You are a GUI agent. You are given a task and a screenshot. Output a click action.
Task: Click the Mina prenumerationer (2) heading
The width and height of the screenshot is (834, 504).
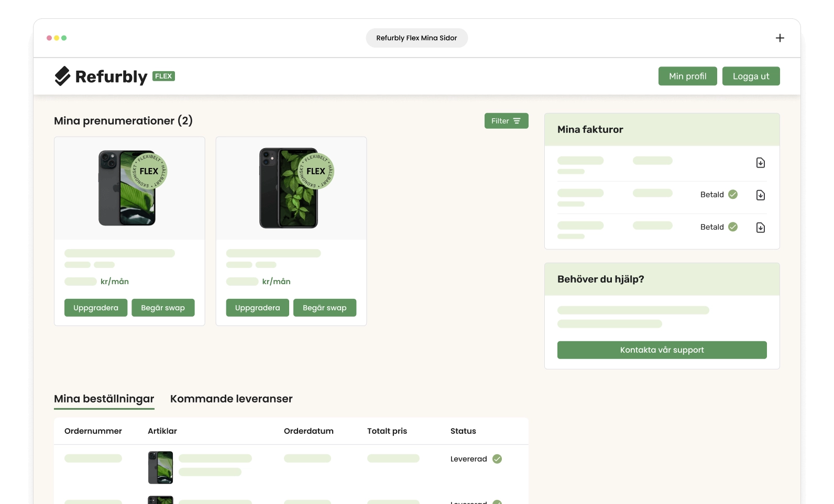(123, 121)
